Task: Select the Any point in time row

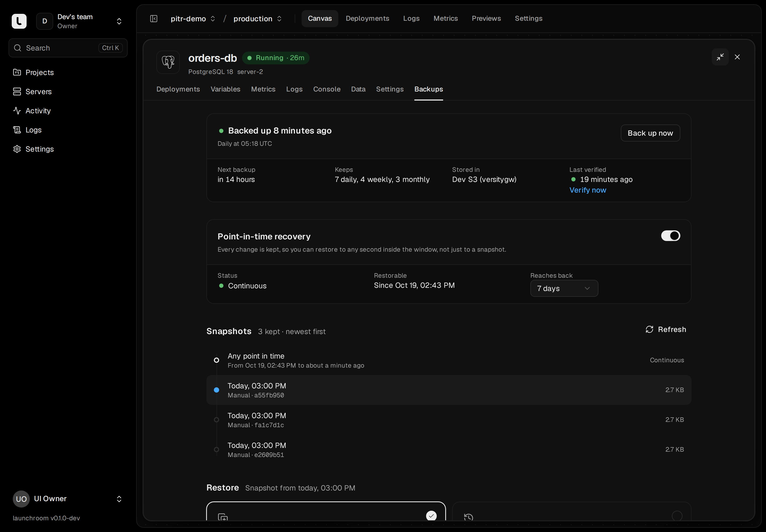Action: pyautogui.click(x=449, y=360)
